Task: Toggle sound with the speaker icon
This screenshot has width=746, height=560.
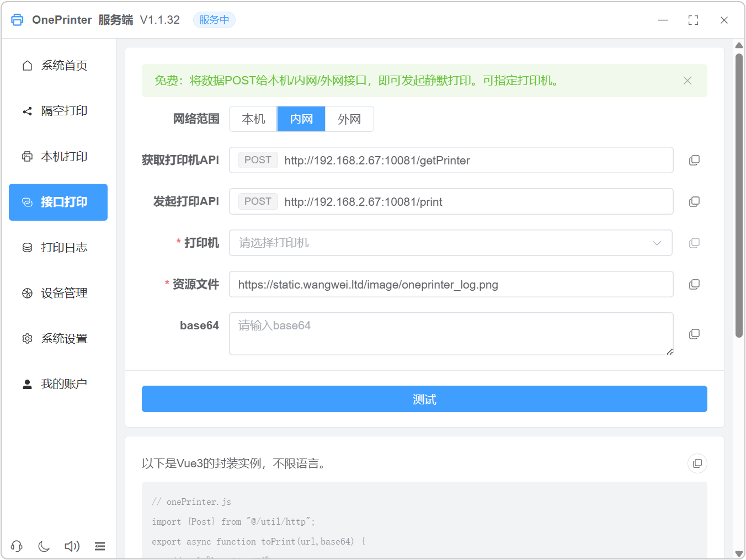Action: point(72,546)
